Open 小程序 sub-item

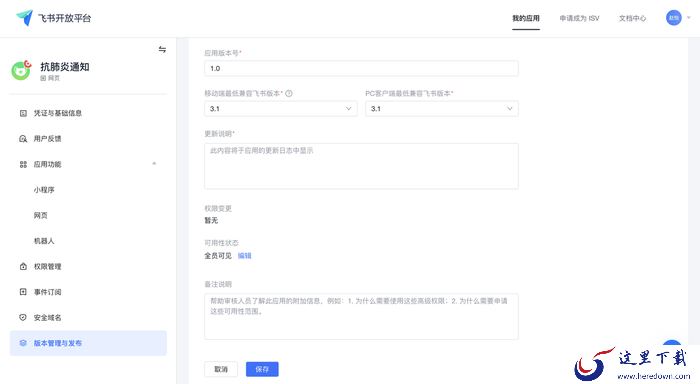(x=44, y=190)
